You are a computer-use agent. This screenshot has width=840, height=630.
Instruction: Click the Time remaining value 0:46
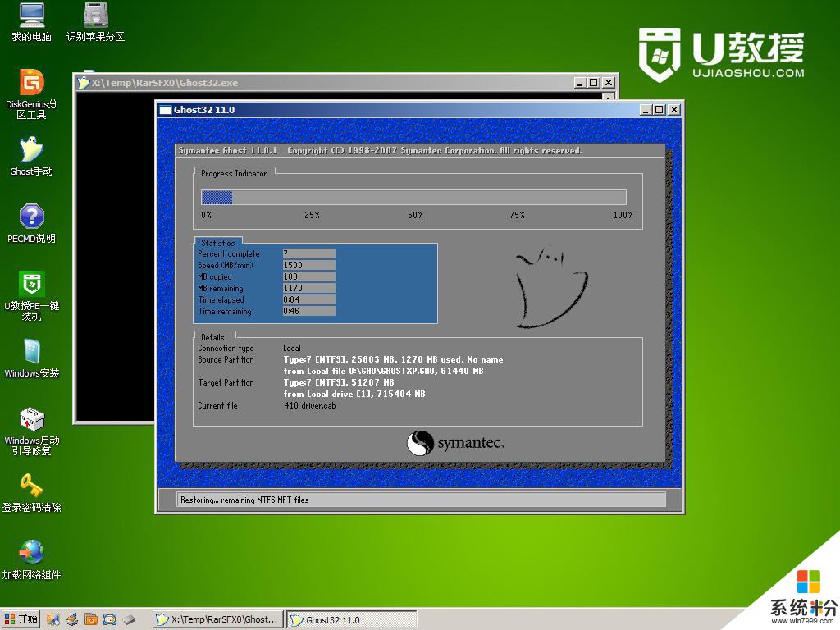(309, 311)
